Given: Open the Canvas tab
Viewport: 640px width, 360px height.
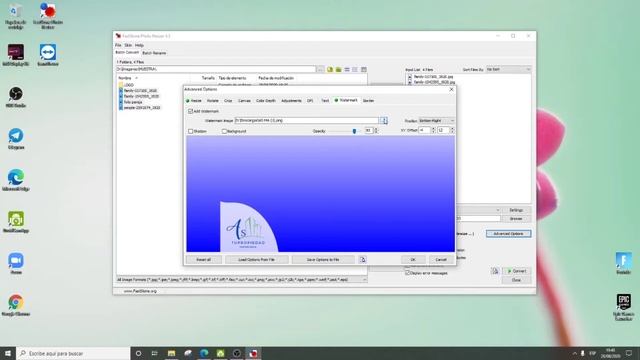Looking at the screenshot, I should [x=244, y=100].
